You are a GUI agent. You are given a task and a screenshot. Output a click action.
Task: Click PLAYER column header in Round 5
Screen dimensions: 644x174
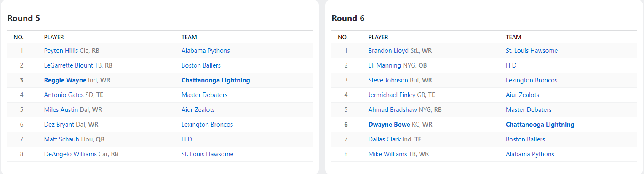[54, 37]
